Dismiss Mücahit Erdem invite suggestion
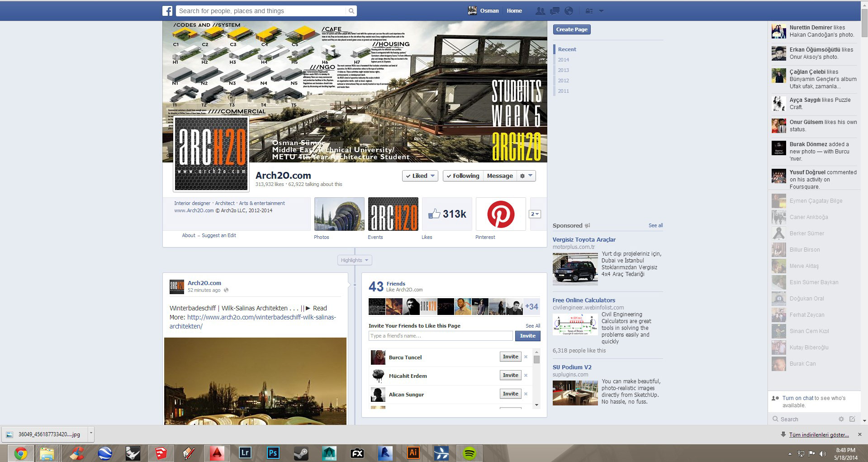This screenshot has width=868, height=462. [526, 376]
